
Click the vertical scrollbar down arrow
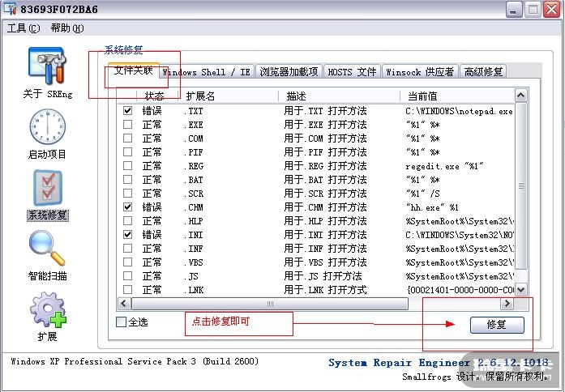pos(521,289)
